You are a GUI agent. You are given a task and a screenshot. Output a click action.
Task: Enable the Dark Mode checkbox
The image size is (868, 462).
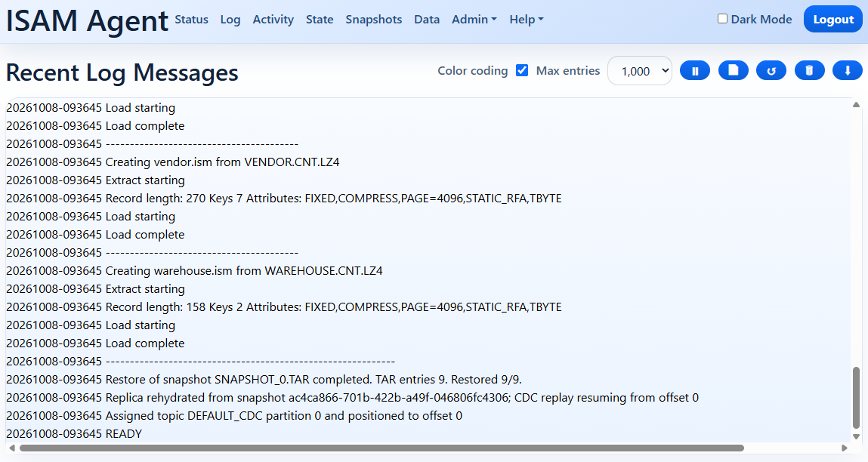[722, 19]
